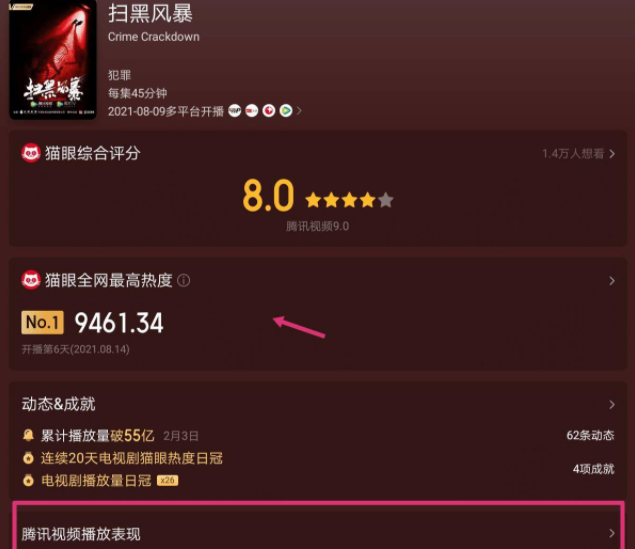
Task: Open 连续20天电视剧猫眼热度日冠 achievement
Action: tap(132, 458)
